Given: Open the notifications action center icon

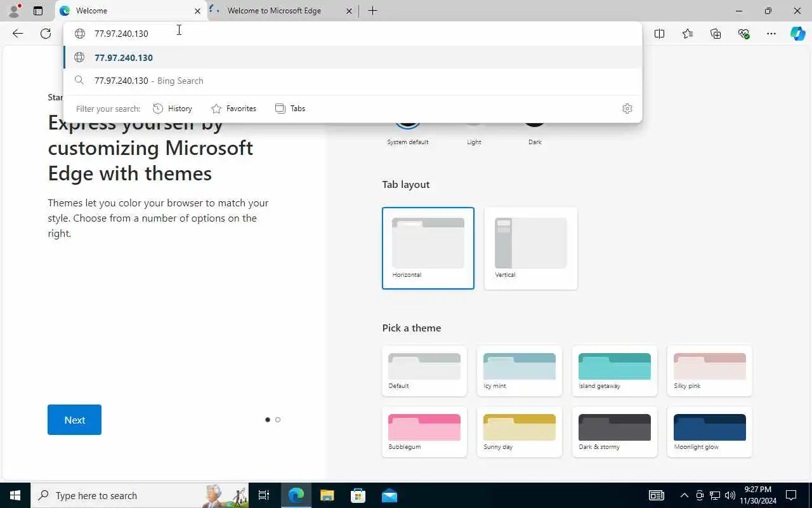Looking at the screenshot, I should (x=791, y=495).
